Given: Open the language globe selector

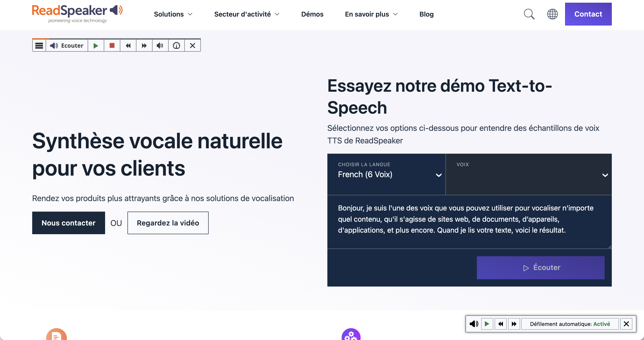Looking at the screenshot, I should click(553, 14).
